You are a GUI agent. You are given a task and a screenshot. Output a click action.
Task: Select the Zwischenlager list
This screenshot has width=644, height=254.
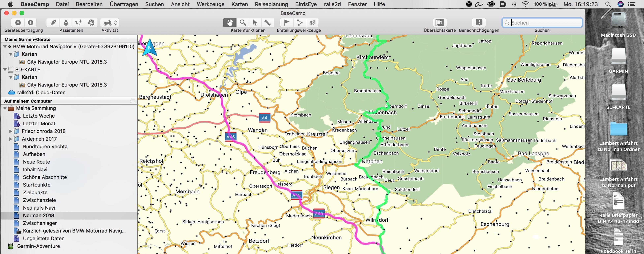(x=40, y=223)
